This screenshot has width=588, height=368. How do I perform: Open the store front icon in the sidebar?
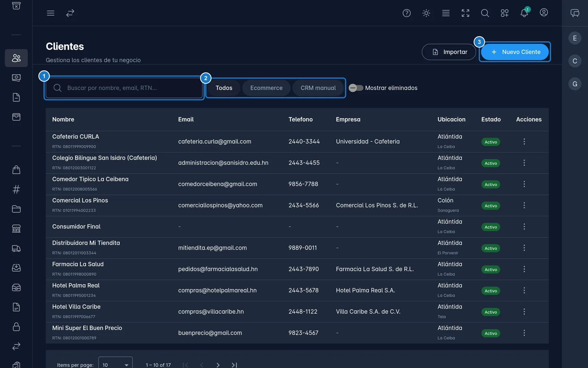[16, 228]
